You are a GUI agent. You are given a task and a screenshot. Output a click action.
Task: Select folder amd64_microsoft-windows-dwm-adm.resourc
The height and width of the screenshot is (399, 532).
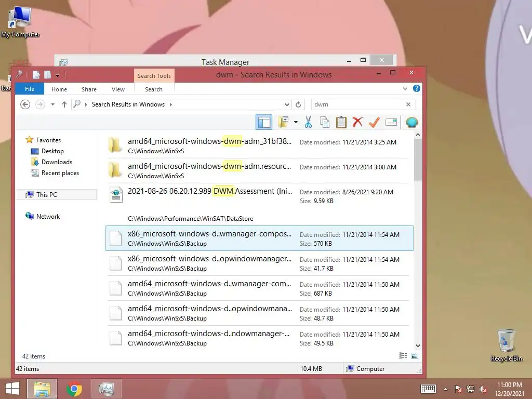coord(258,170)
